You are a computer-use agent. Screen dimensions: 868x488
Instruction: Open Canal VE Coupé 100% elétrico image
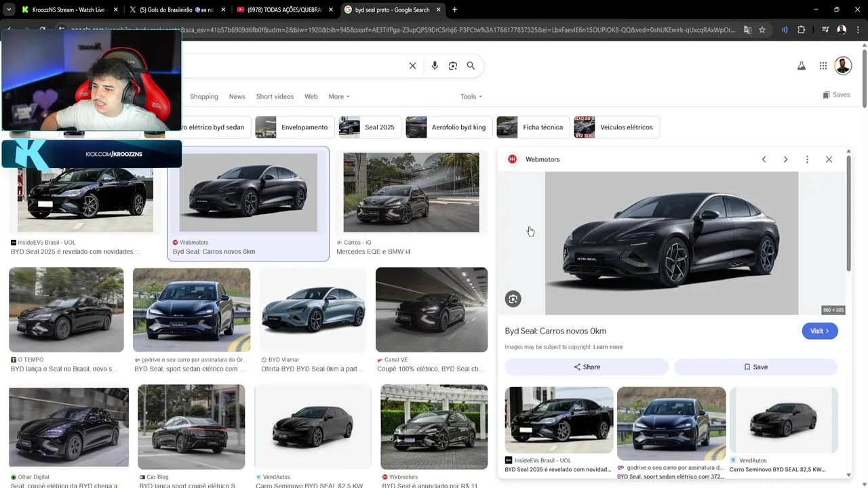click(431, 310)
